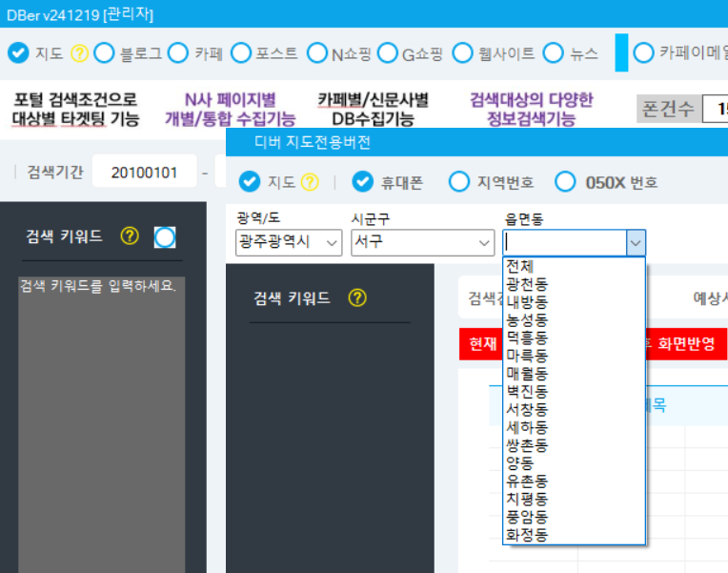Viewport: 728px width, 573px height.
Task: Click the 검색기간 start date field 20100101
Action: 144,173
